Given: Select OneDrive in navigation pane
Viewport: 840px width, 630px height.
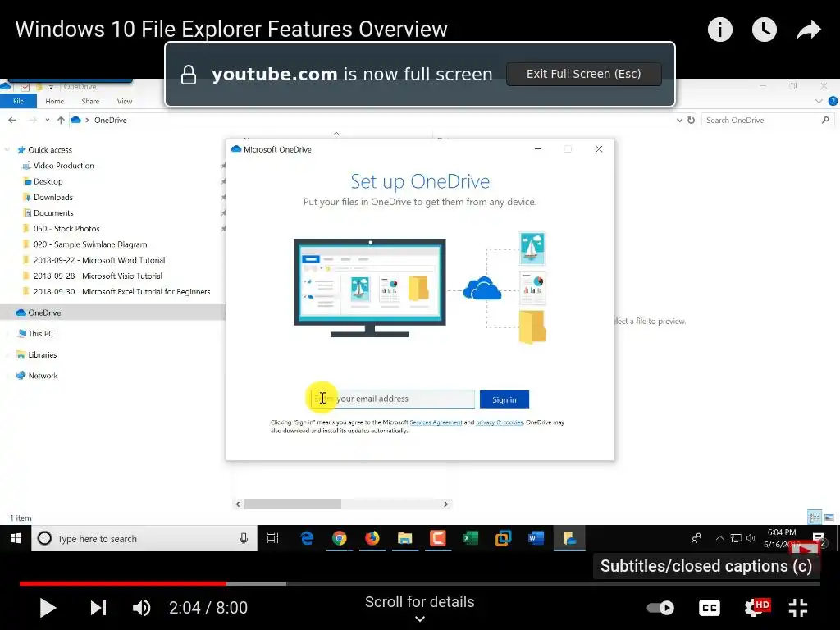Looking at the screenshot, I should [44, 313].
